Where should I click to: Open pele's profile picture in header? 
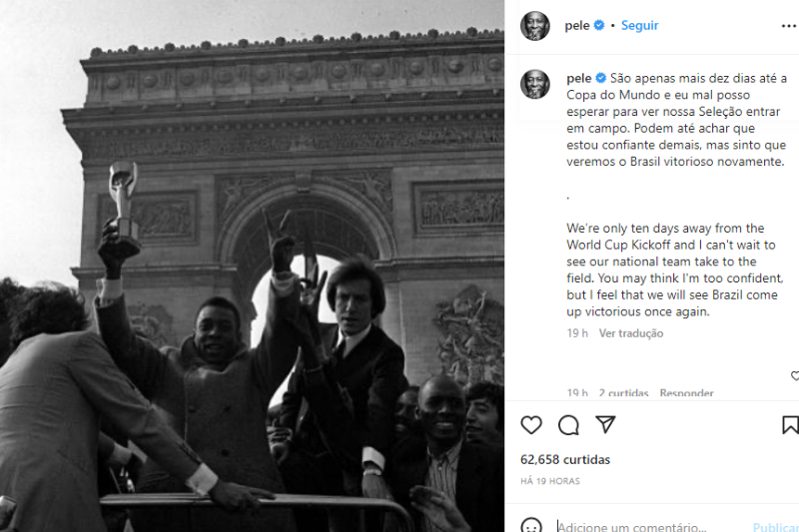pos(535,26)
